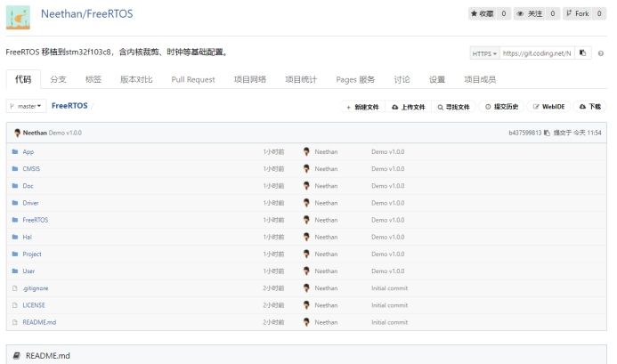
Task: Copy the clone URL with clipboard icon
Action: tap(583, 53)
